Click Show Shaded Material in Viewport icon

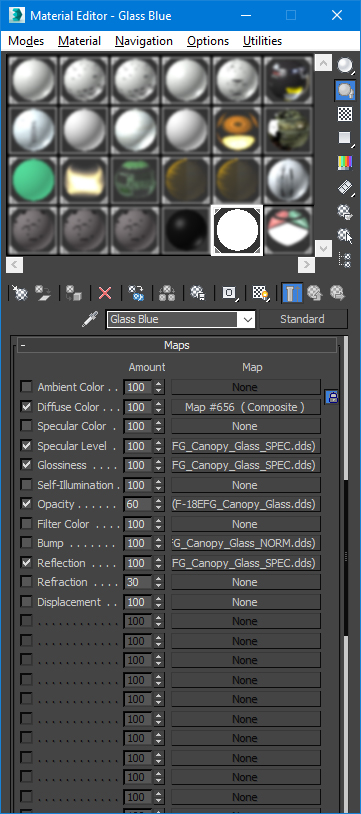click(260, 293)
